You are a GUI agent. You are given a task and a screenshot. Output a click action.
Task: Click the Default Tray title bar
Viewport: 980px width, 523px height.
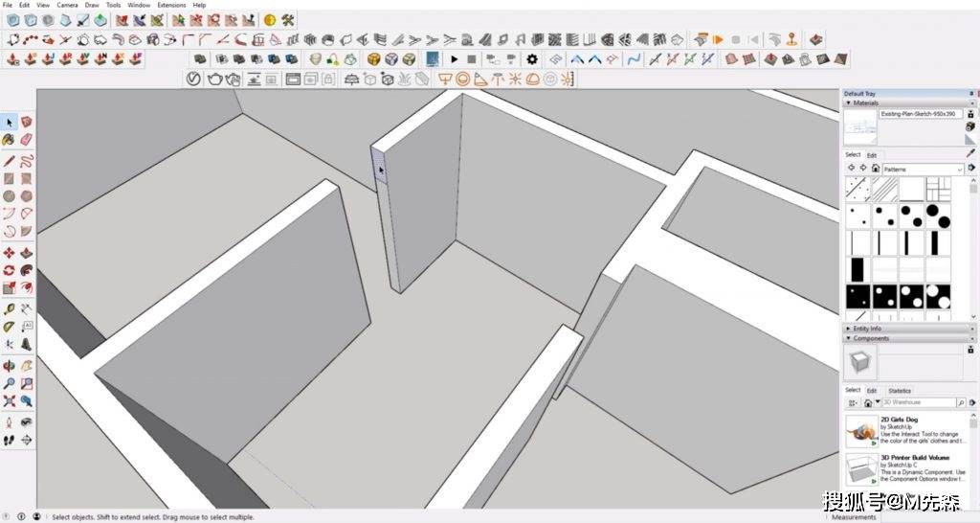coord(909,94)
